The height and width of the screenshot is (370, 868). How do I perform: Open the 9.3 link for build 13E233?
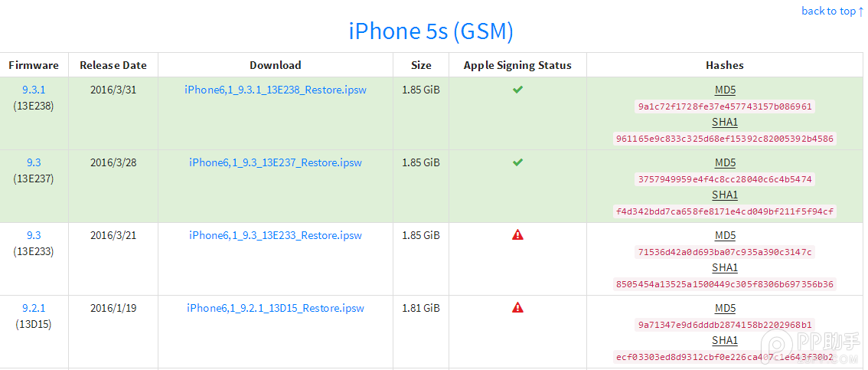(x=34, y=235)
